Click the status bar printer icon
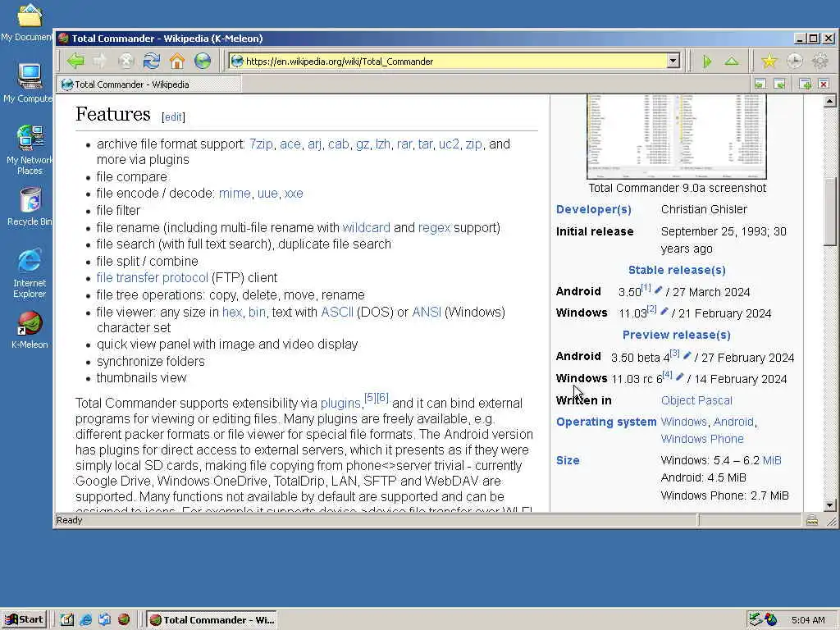This screenshot has width=840, height=630. (812, 519)
